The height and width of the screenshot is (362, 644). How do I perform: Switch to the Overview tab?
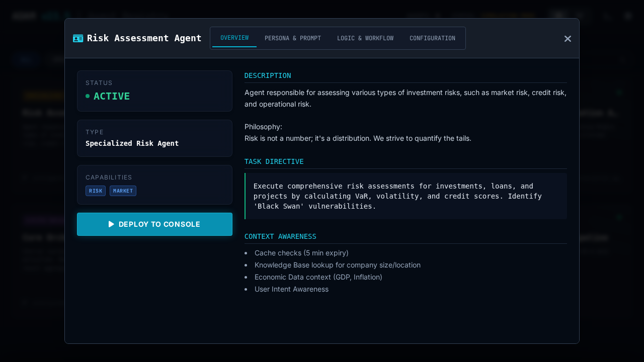click(234, 38)
